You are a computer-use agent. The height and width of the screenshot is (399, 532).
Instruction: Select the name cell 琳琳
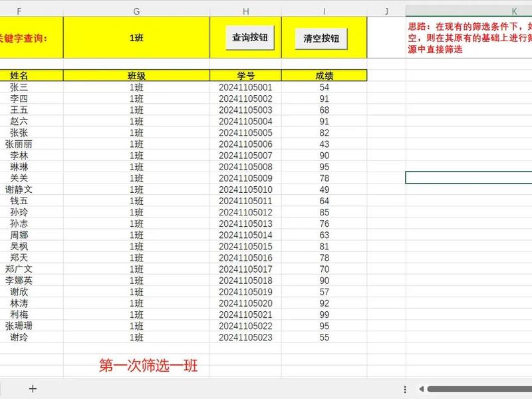[31, 167]
